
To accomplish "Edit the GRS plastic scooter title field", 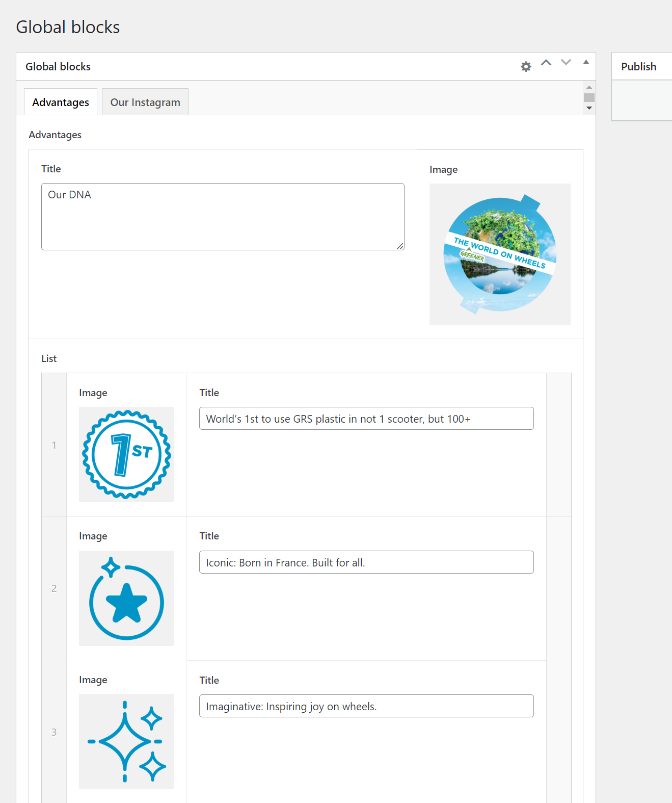I will click(366, 419).
